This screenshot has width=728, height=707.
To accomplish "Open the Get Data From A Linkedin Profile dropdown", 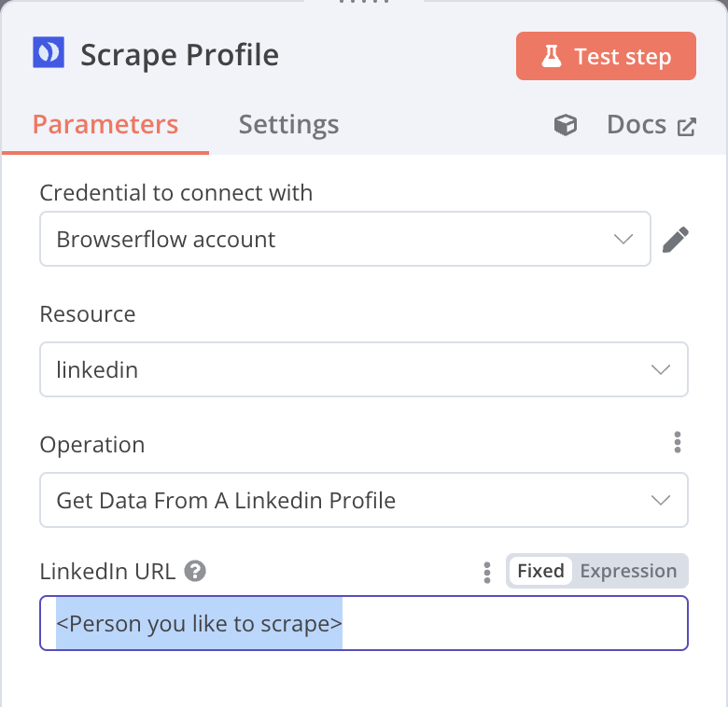I will [x=363, y=500].
